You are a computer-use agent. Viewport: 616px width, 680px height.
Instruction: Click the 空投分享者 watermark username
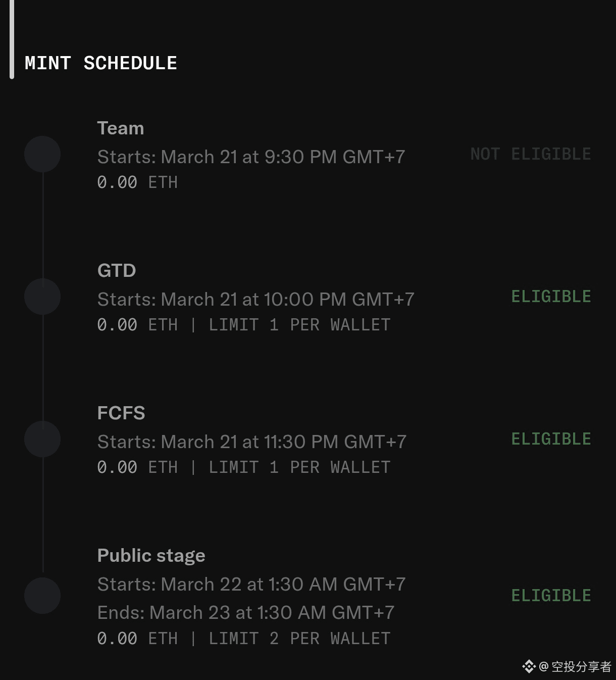[x=581, y=667]
